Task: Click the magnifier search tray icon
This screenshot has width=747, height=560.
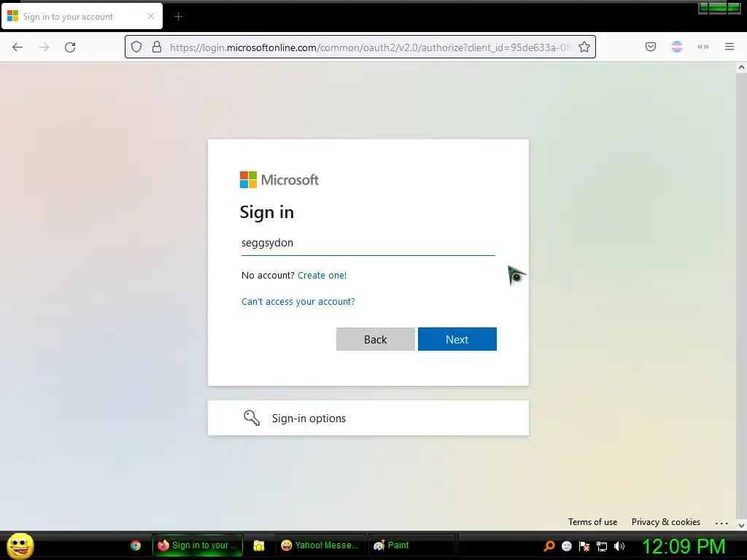Action: pos(549,545)
